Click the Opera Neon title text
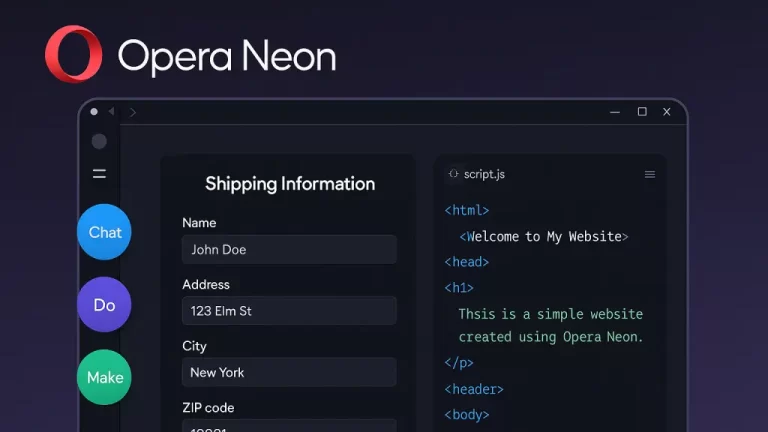The width and height of the screenshot is (768, 432). click(x=227, y=57)
